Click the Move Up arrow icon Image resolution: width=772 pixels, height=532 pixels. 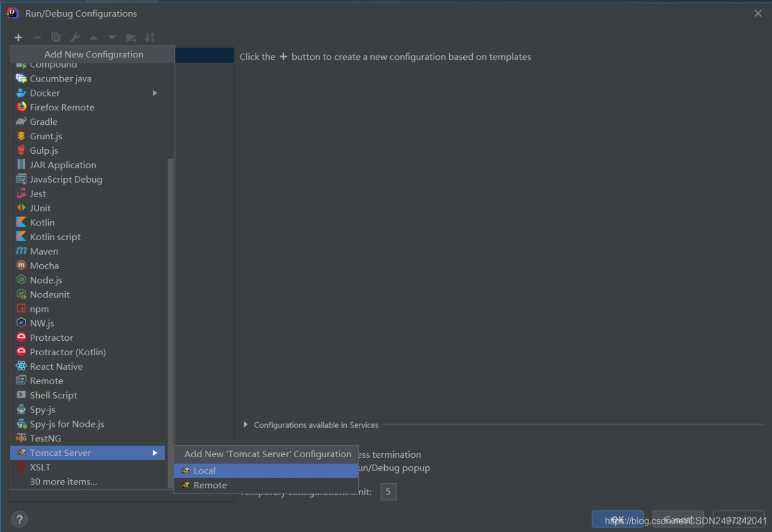click(93, 37)
